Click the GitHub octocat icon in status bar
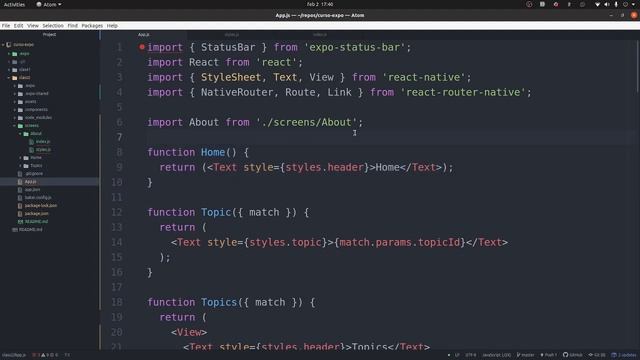640x360 pixels. coord(566,355)
